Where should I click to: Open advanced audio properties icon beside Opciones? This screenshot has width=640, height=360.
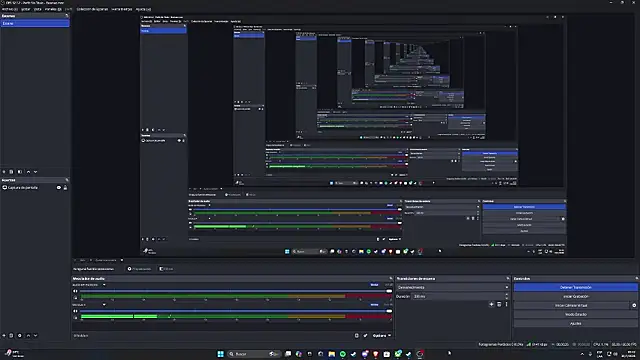357,336
